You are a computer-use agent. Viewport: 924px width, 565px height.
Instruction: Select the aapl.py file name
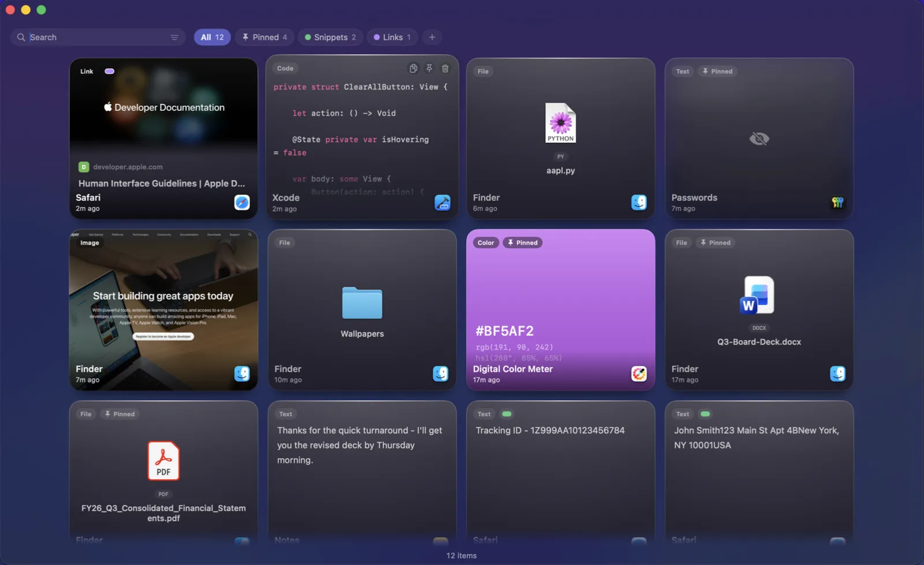point(561,171)
